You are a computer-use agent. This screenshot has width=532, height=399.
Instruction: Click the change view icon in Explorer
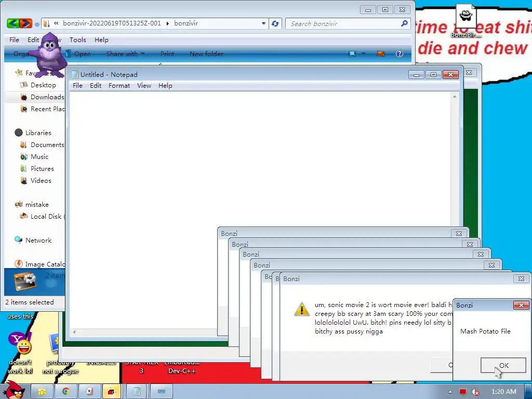coord(353,54)
